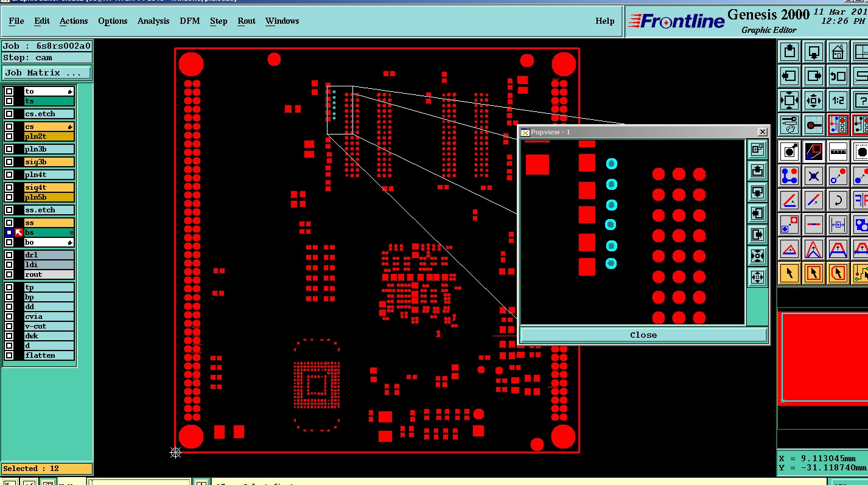The width and height of the screenshot is (868, 485).
Task: Open the Rout menu
Action: (x=247, y=21)
